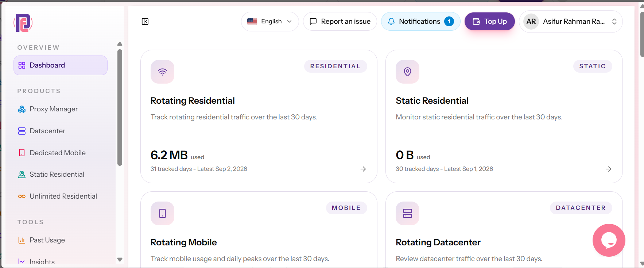Open Rotating Residential details via arrow

[363, 169]
